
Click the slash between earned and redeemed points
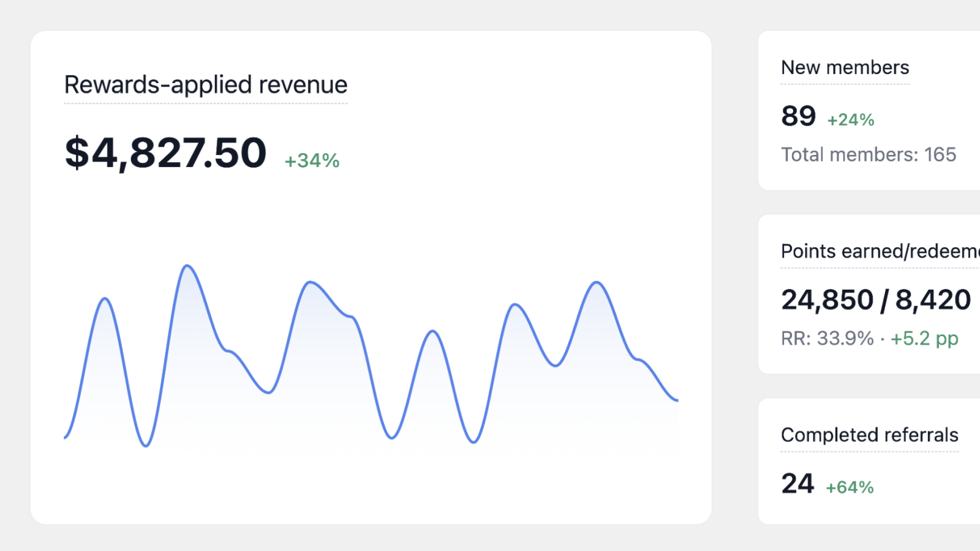pos(884,300)
